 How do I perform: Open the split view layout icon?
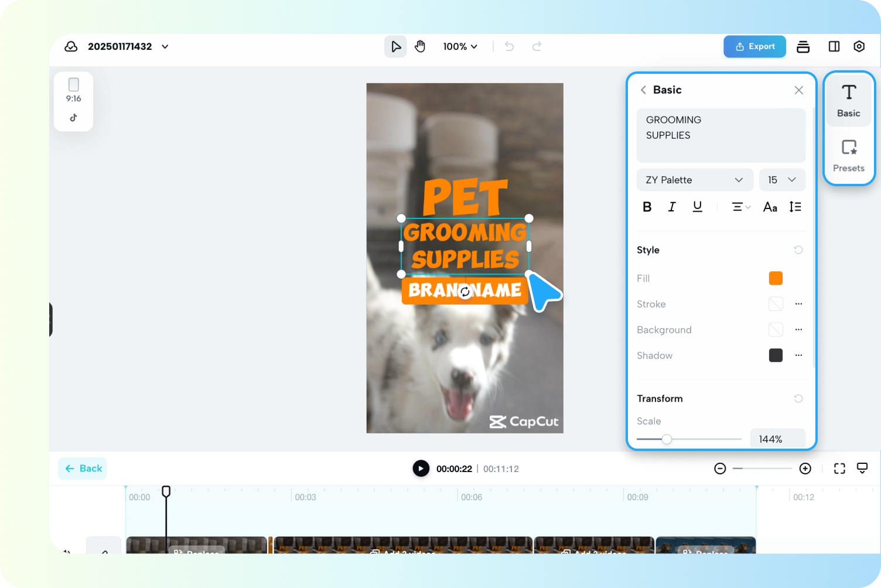[x=834, y=46]
